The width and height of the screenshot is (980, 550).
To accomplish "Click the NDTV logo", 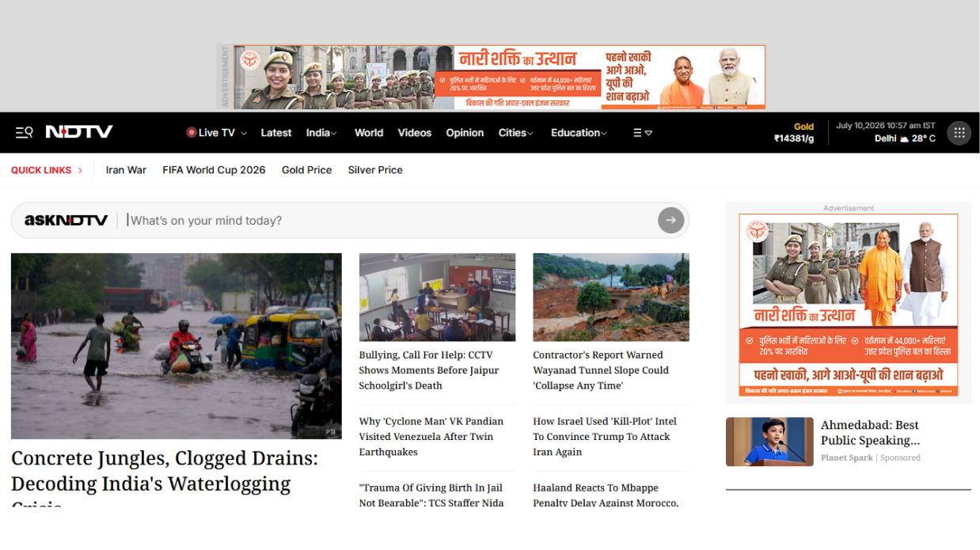I will pos(79,132).
